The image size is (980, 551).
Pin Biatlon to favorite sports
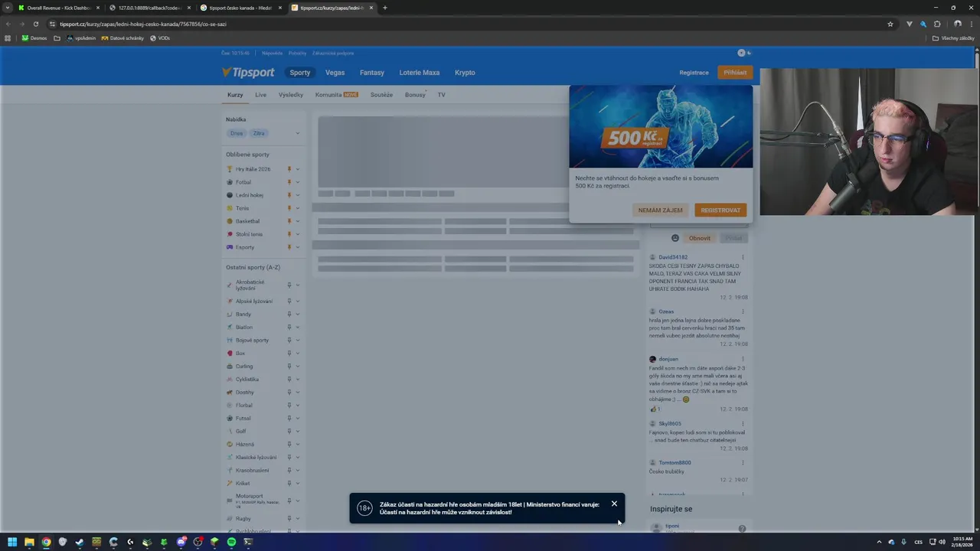(x=289, y=328)
